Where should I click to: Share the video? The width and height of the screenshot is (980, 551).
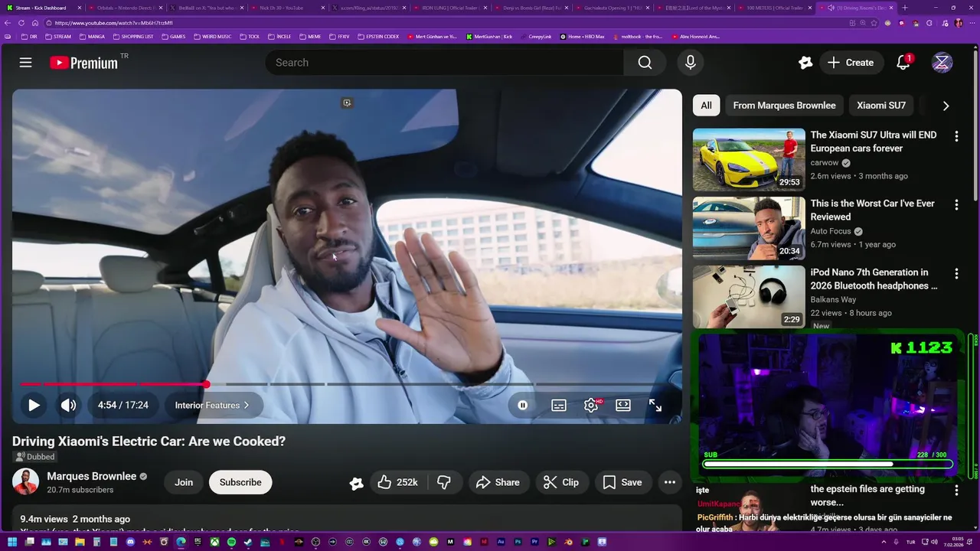[498, 482]
